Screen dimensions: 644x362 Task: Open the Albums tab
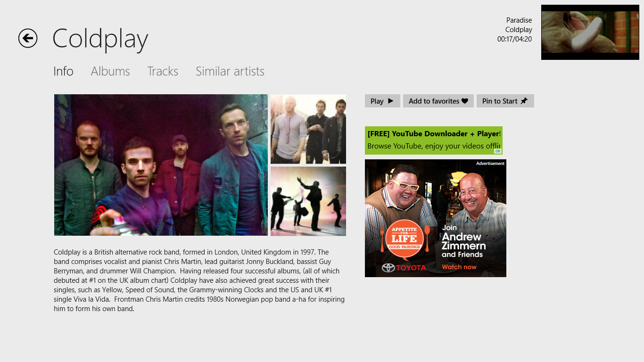coord(110,71)
